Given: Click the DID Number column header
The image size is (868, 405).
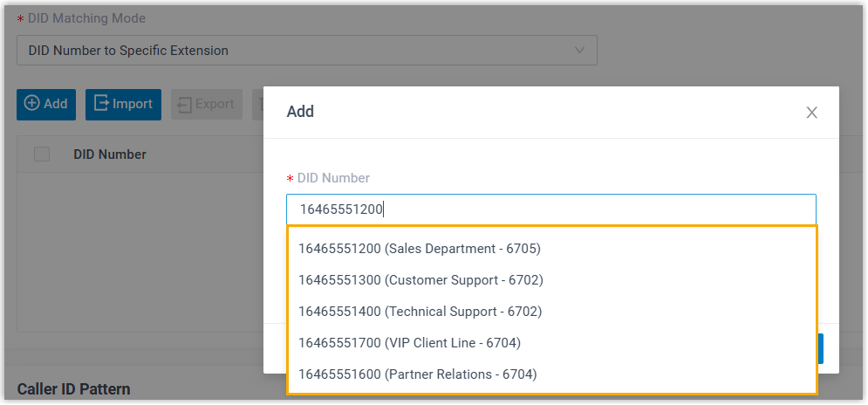Looking at the screenshot, I should [110, 154].
